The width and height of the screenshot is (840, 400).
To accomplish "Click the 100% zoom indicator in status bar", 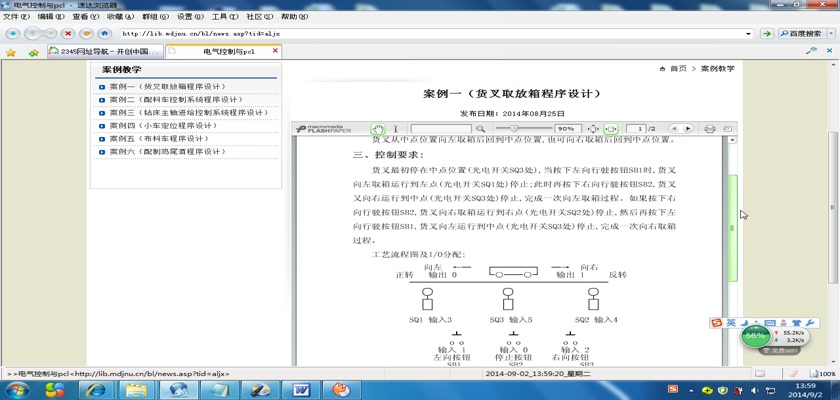I will coord(824,373).
